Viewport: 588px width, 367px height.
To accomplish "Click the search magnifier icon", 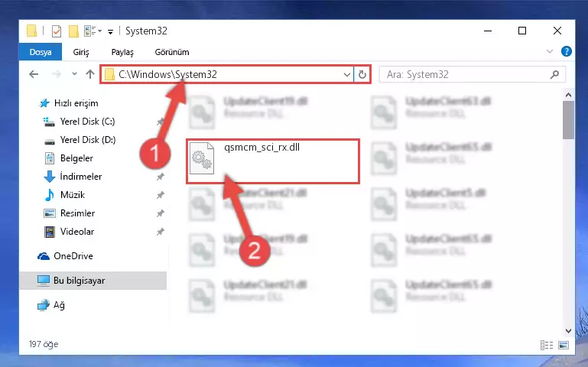I will pos(554,75).
